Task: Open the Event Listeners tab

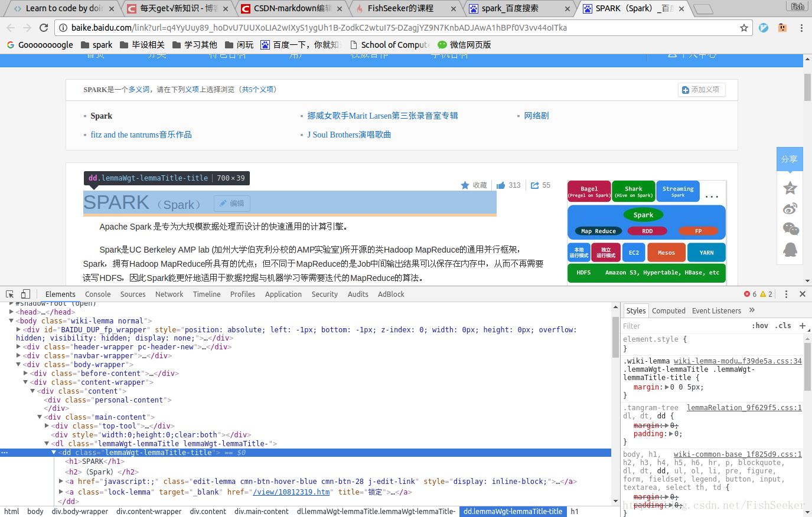Action: coord(716,310)
